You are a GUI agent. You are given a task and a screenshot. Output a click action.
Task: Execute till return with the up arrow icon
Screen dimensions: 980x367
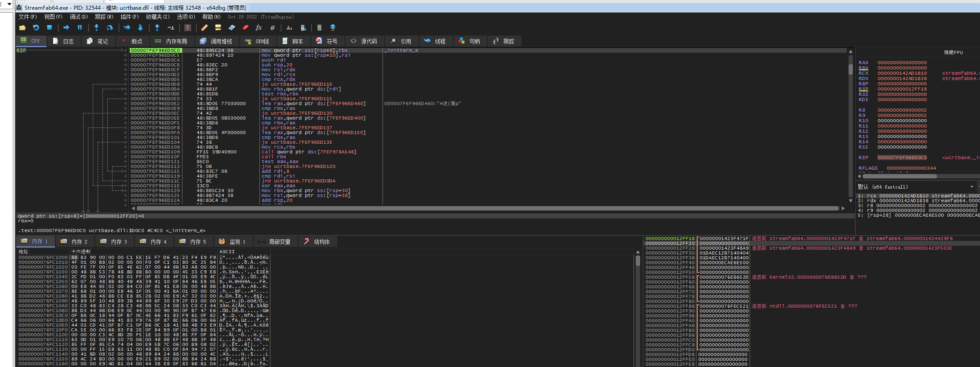pyautogui.click(x=157, y=28)
